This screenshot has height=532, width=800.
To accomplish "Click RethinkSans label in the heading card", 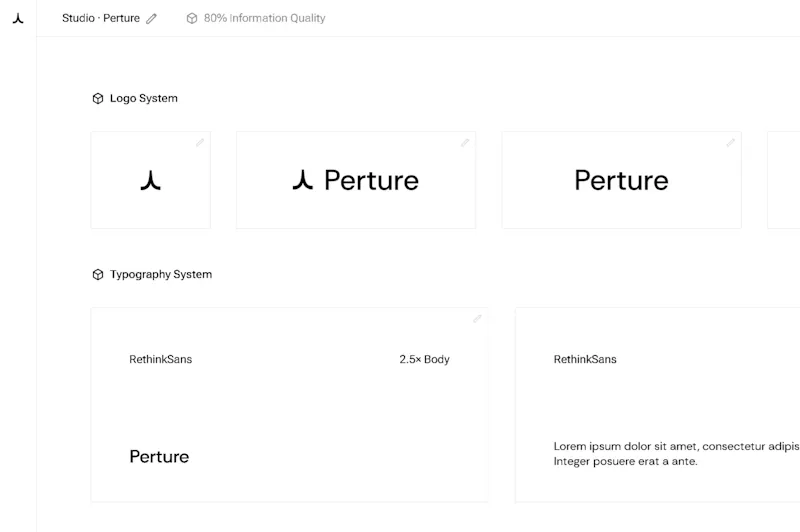I will point(161,359).
